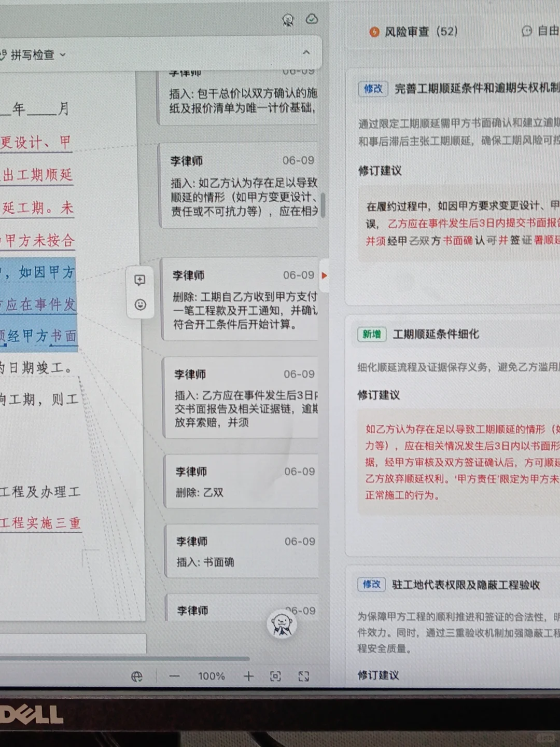Click the 修订建议 heading under 工期顺延条件细化
560x747 pixels.
point(379,395)
